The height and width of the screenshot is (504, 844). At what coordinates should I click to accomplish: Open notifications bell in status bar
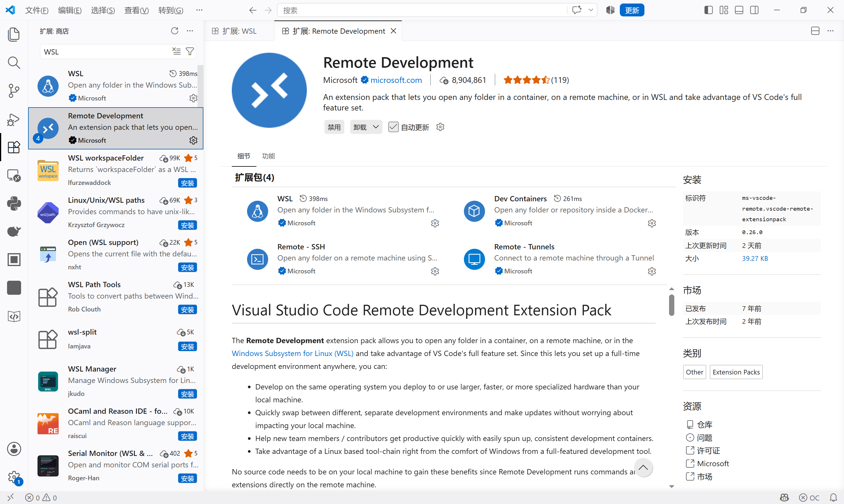833,498
